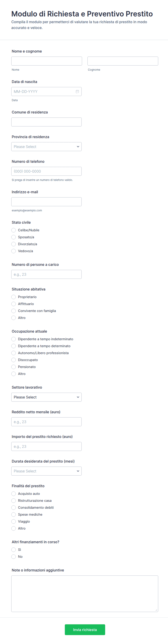Expand the Settore lavorativo dropdown

(46, 397)
